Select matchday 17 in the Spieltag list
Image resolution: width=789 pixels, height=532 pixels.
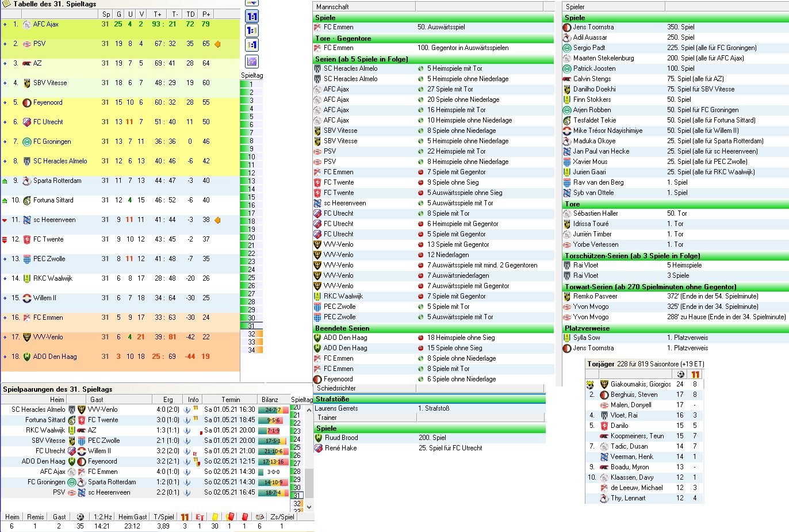click(x=251, y=213)
